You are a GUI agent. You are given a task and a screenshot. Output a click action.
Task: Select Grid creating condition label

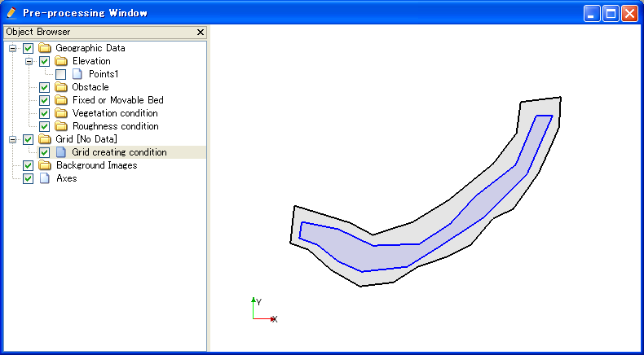point(120,152)
